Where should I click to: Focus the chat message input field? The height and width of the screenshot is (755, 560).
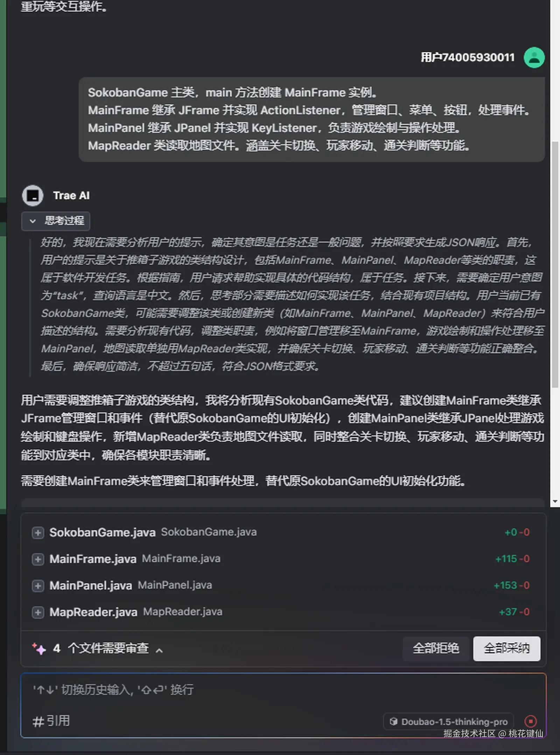pos(283,690)
